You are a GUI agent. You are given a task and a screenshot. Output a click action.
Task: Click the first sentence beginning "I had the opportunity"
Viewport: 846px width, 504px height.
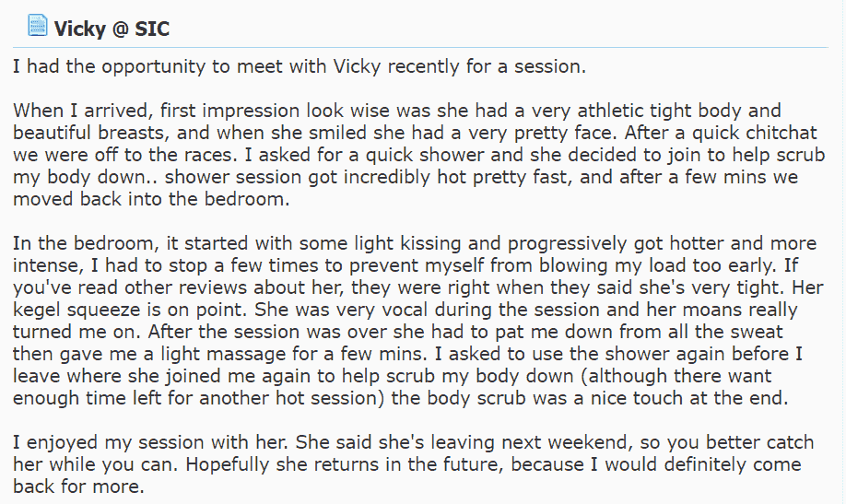pyautogui.click(x=300, y=66)
